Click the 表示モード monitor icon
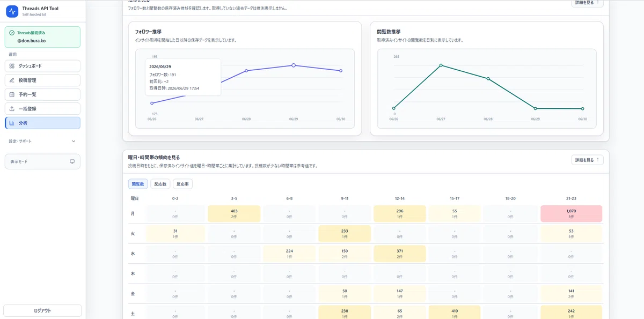644x319 pixels. tap(72, 161)
